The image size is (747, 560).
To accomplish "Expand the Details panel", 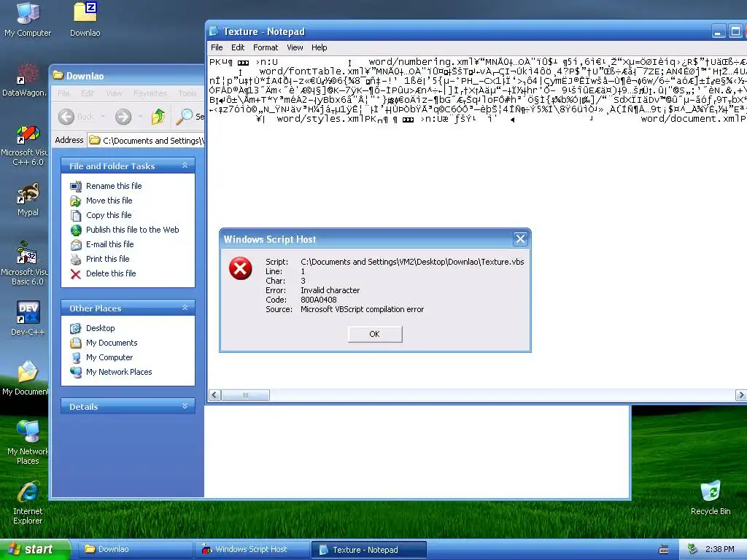I will pos(185,406).
